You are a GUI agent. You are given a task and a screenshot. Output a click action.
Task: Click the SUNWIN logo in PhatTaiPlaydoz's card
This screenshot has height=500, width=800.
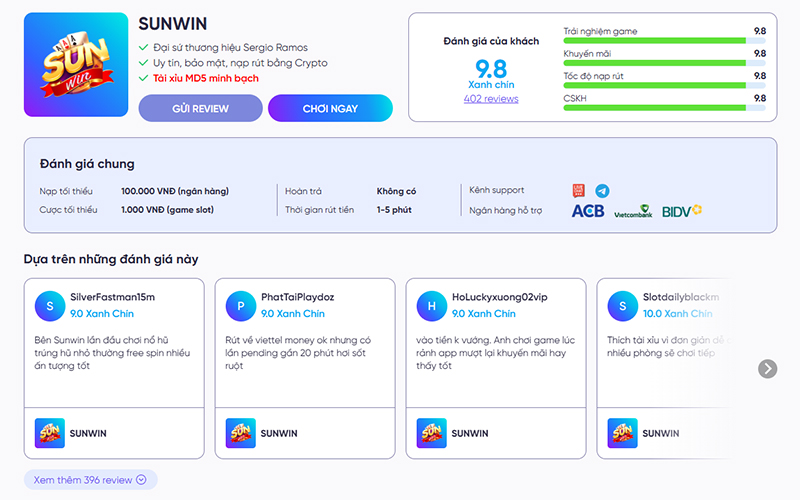(241, 433)
